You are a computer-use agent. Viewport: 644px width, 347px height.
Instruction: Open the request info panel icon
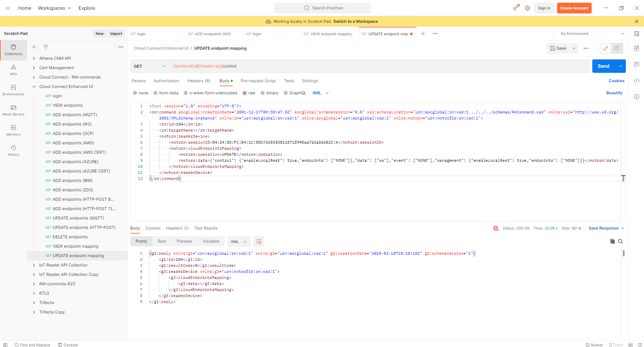(x=637, y=97)
